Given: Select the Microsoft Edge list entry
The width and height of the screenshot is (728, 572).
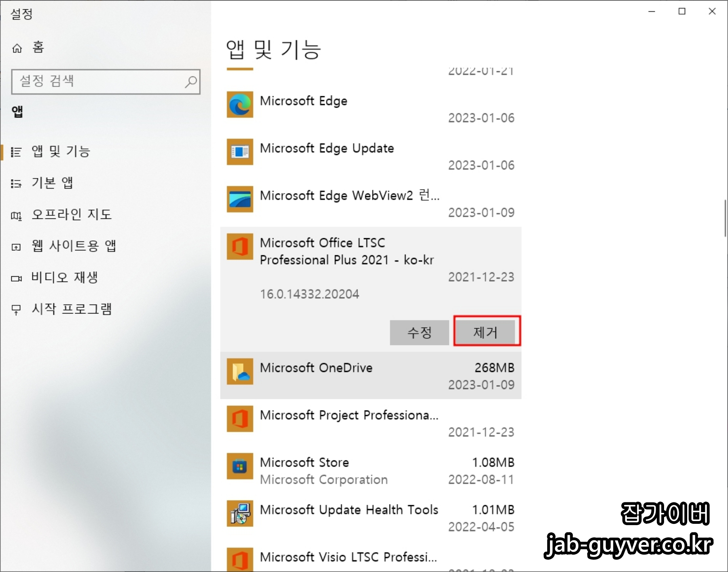Looking at the screenshot, I should (371, 108).
